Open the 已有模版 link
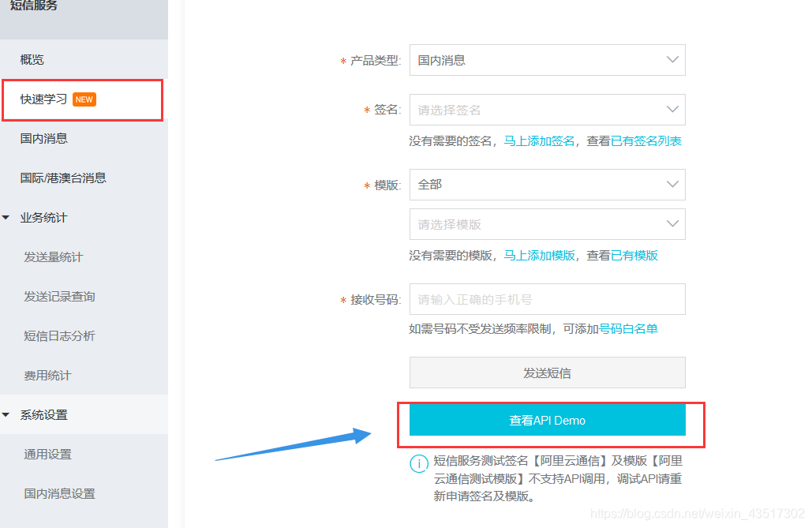812x528 pixels. (634, 256)
